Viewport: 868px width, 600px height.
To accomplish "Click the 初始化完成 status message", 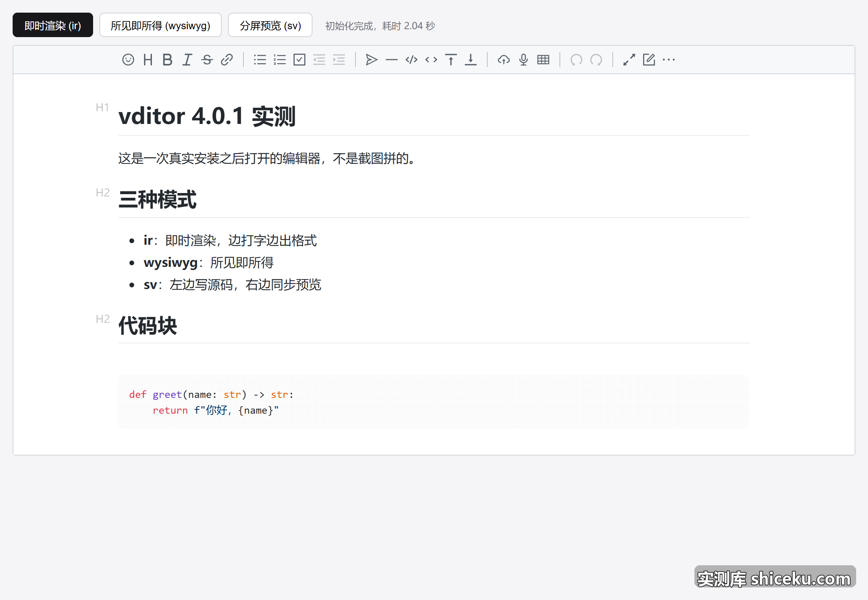I will [380, 26].
